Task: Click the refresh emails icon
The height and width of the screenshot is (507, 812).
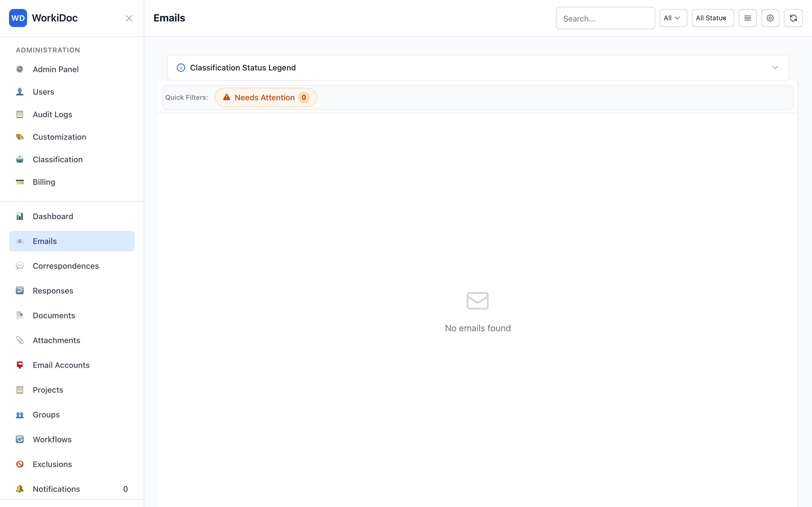Action: click(x=793, y=18)
